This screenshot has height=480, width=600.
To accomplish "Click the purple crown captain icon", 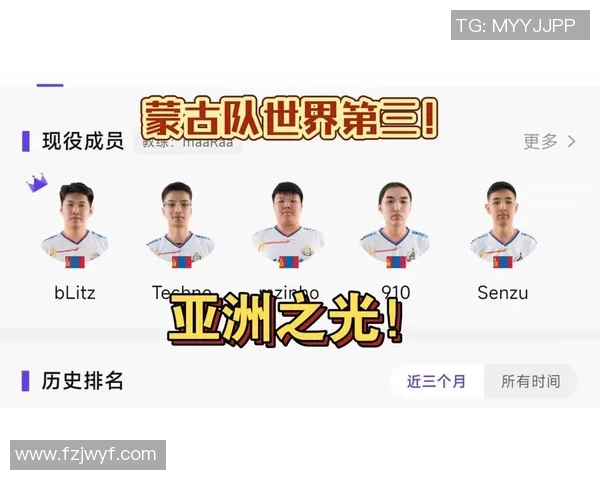I will pos(37,183).
